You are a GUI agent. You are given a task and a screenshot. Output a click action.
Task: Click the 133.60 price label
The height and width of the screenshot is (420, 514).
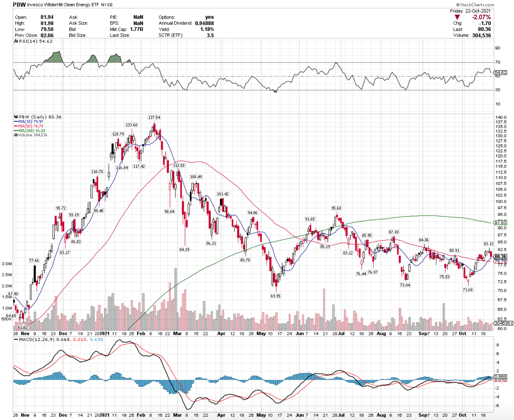[131, 125]
